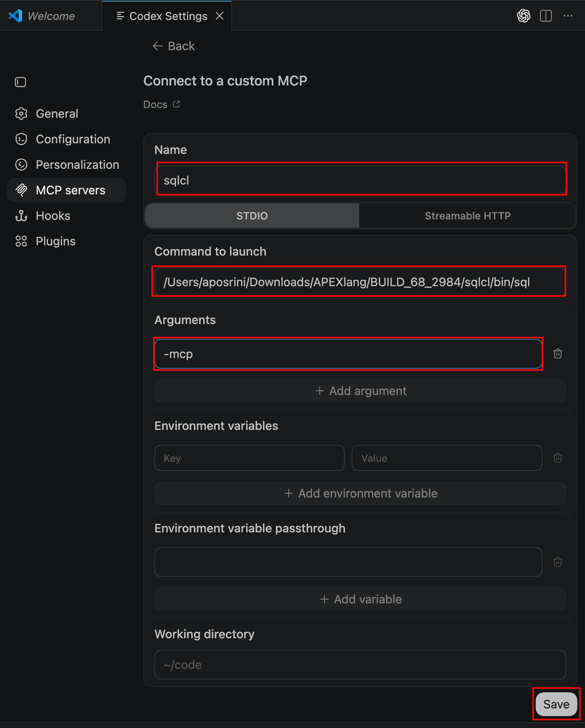Click Add variable button
This screenshot has height=728, width=585.
pos(360,599)
